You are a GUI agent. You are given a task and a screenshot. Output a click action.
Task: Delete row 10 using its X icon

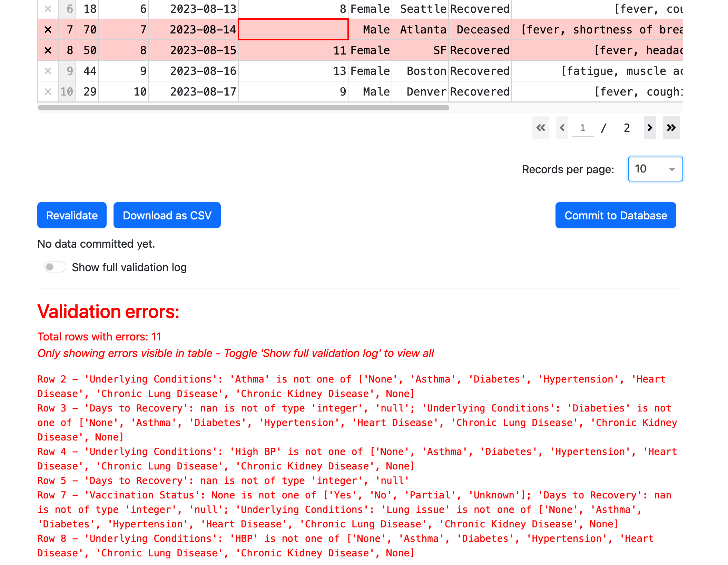point(48,92)
